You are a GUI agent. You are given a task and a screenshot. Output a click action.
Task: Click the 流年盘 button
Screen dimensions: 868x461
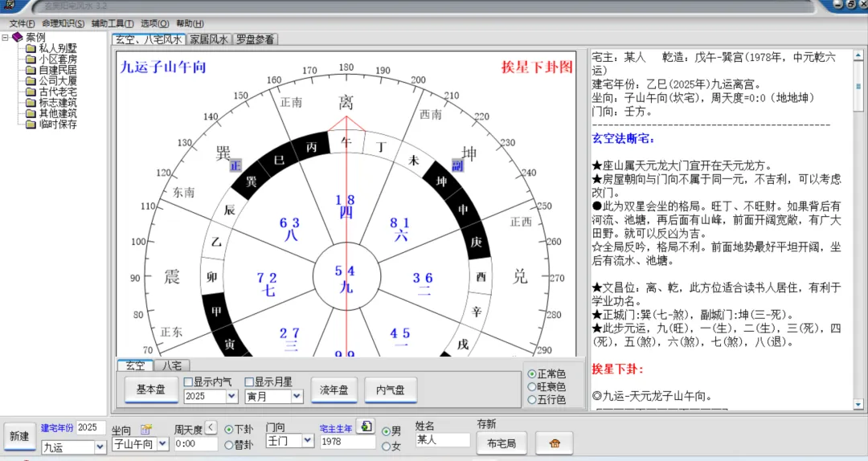[x=334, y=390]
